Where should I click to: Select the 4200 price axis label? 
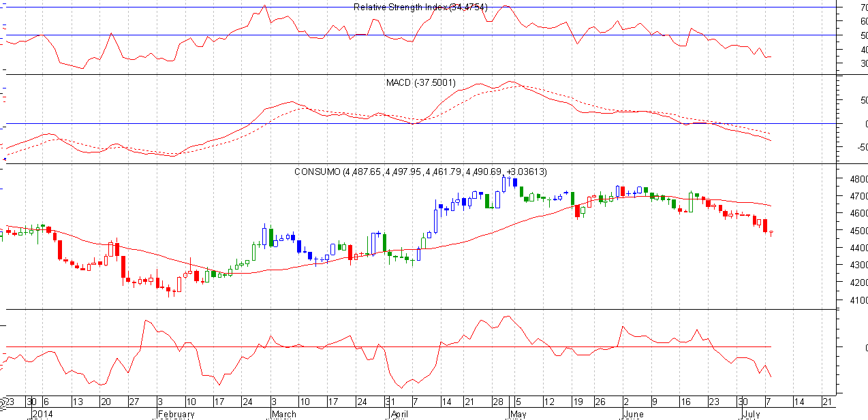[x=858, y=282]
